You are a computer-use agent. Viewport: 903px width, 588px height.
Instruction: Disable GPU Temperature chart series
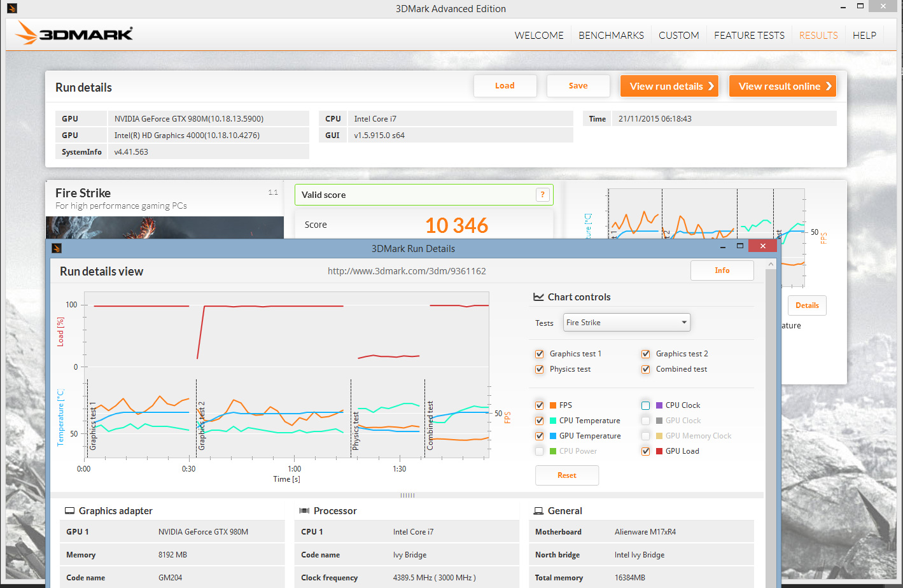point(540,436)
